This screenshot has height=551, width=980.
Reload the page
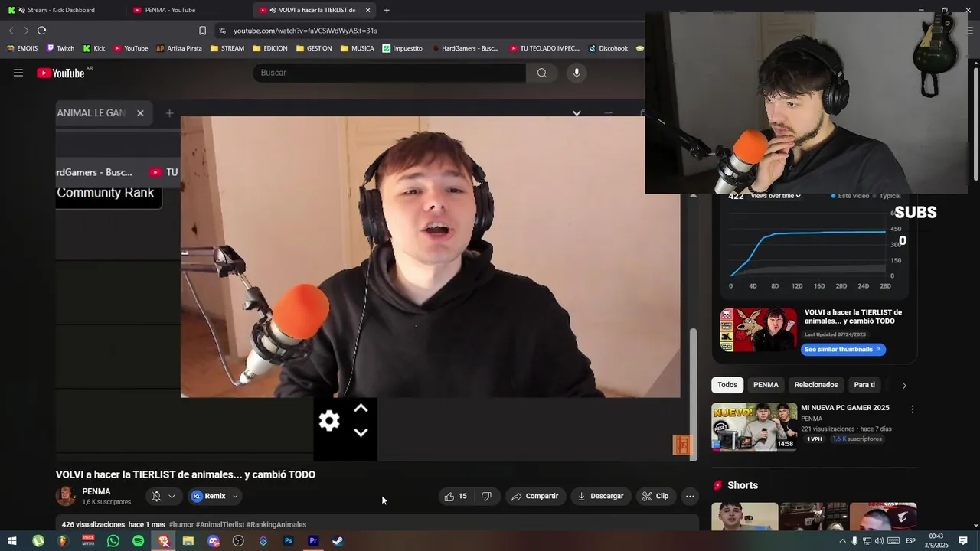[x=41, y=31]
